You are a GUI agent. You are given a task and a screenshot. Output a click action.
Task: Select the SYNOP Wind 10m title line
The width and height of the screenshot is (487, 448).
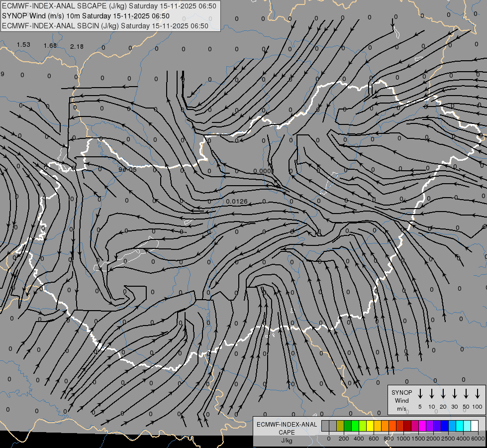pyautogui.click(x=86, y=16)
